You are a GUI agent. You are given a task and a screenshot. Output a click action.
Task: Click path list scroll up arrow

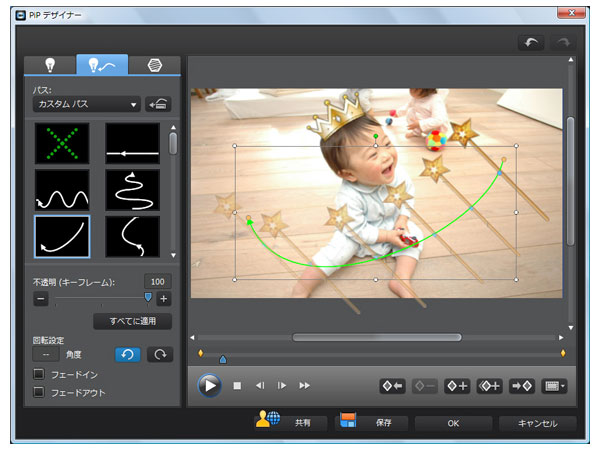pyautogui.click(x=173, y=127)
